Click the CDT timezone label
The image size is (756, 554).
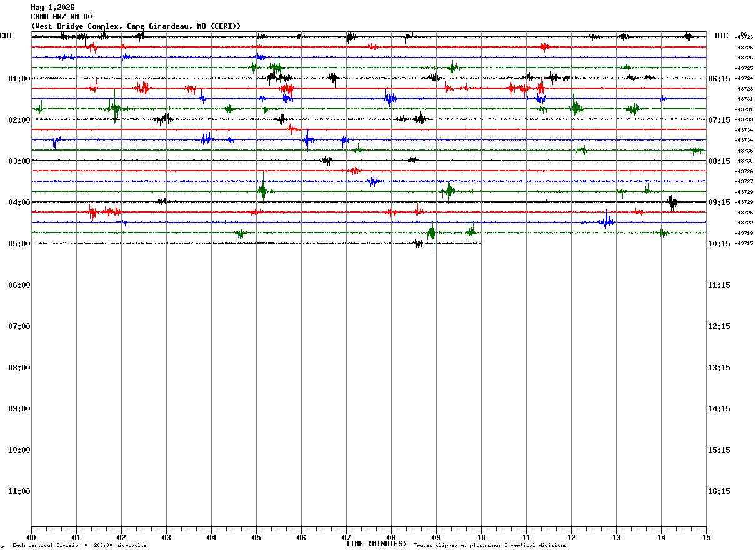point(6,36)
